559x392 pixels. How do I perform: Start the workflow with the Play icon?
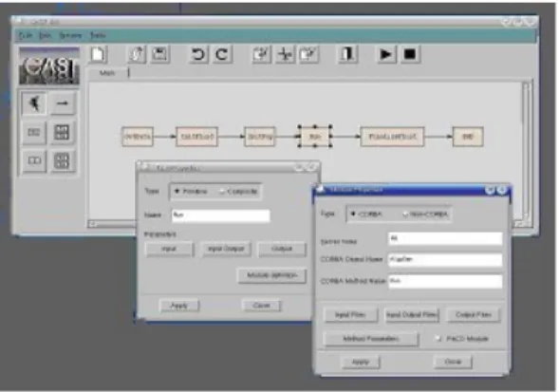point(386,54)
